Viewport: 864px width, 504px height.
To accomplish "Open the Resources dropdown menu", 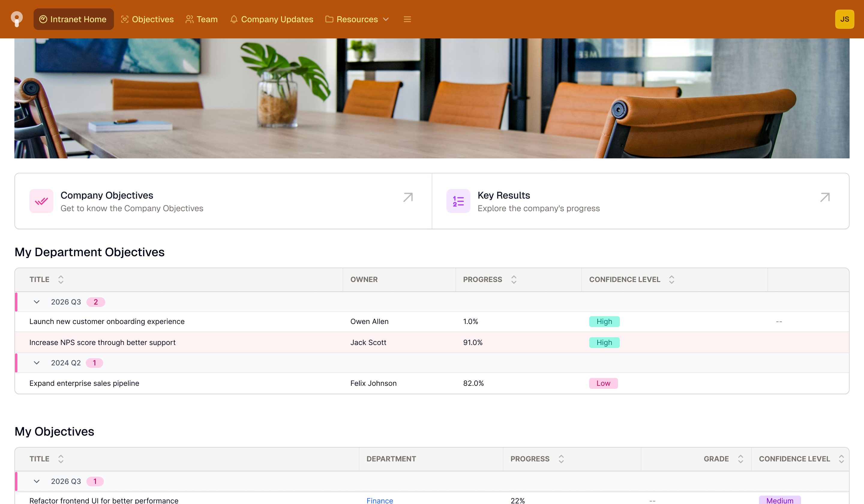I will tap(357, 19).
